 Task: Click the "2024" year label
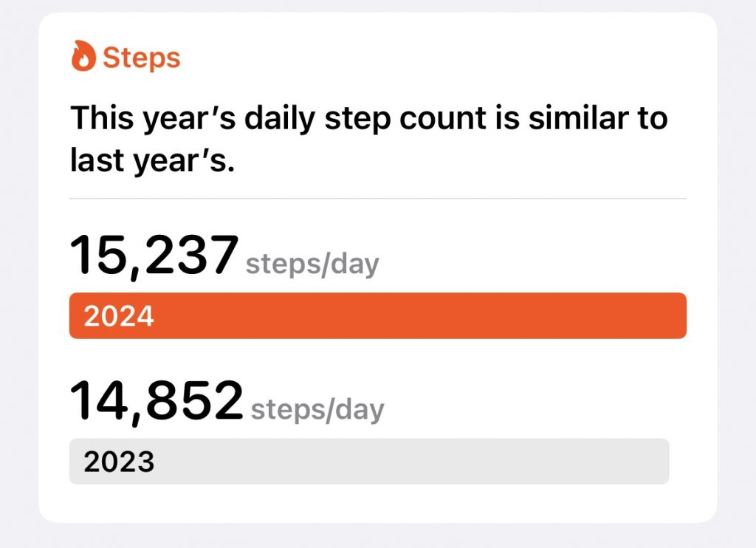click(119, 316)
